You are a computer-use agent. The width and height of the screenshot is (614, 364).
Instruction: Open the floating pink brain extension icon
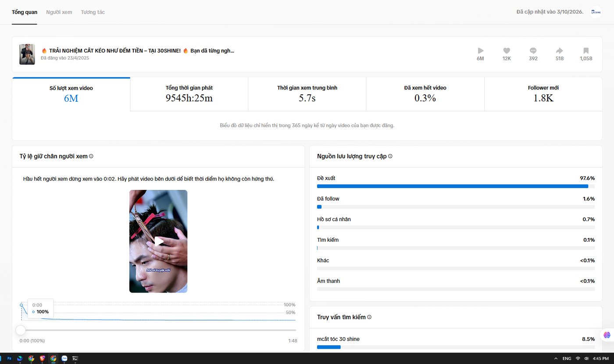click(x=607, y=335)
